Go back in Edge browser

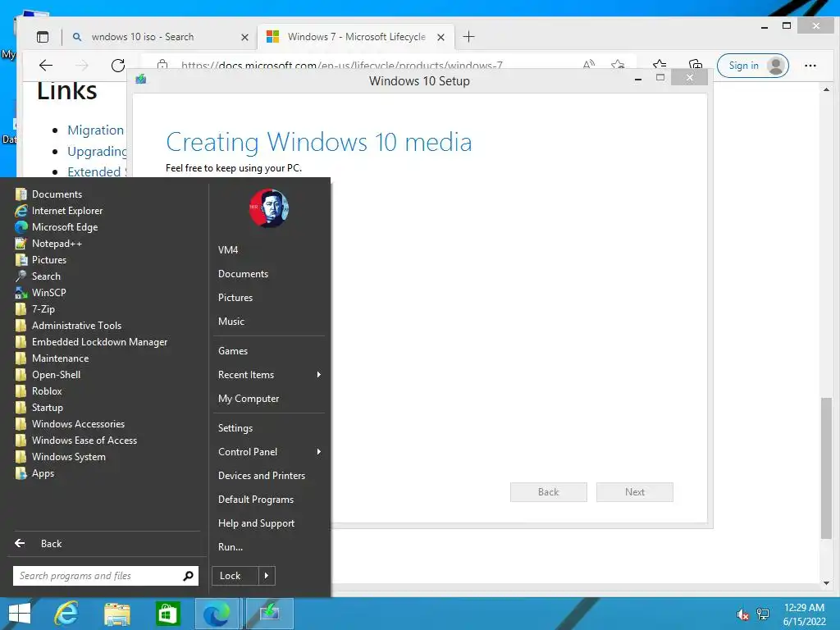46,66
